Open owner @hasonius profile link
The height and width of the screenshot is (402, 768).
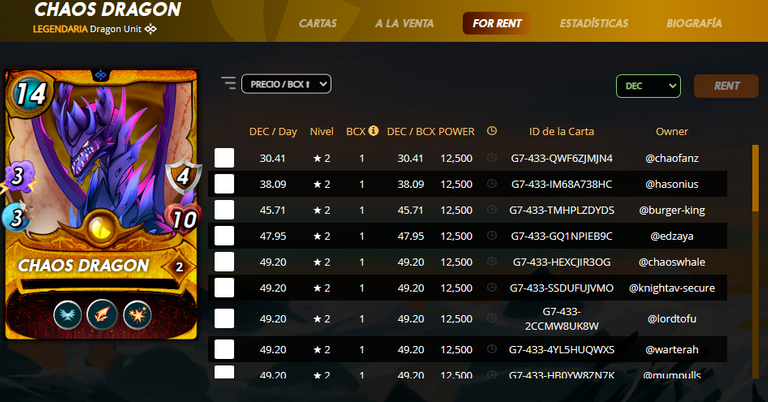pos(672,184)
